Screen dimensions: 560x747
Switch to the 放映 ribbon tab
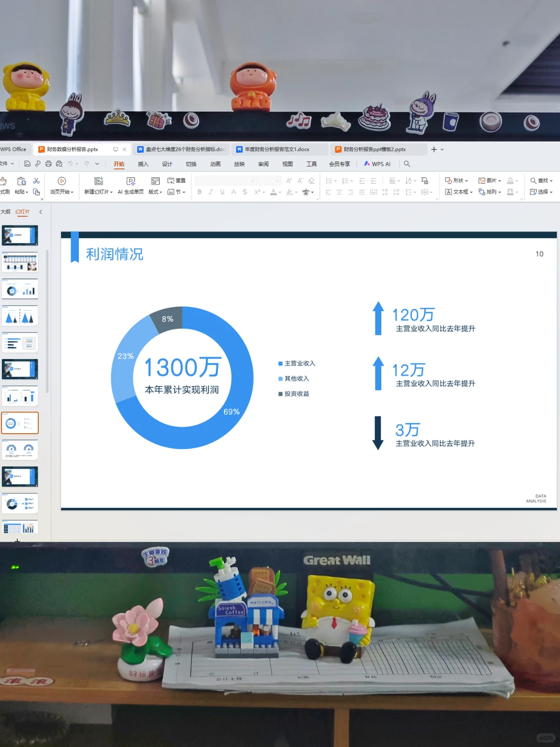(x=240, y=164)
